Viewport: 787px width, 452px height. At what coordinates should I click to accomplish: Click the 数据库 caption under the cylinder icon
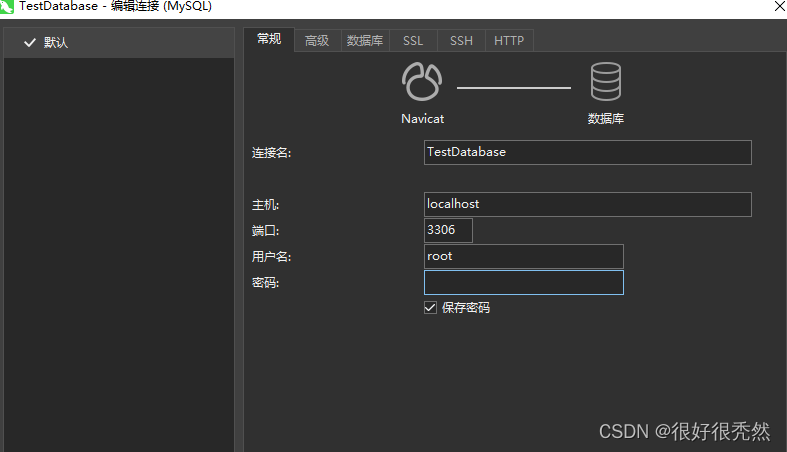(x=606, y=119)
